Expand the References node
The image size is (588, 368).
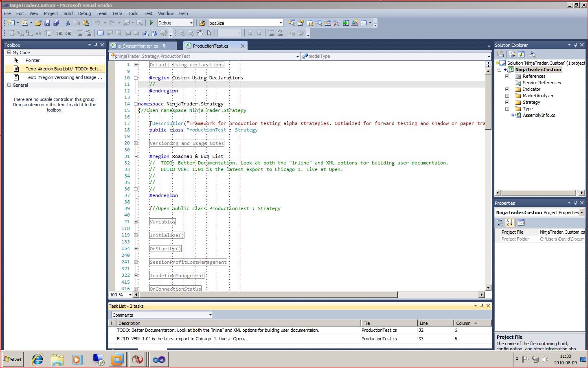click(507, 76)
